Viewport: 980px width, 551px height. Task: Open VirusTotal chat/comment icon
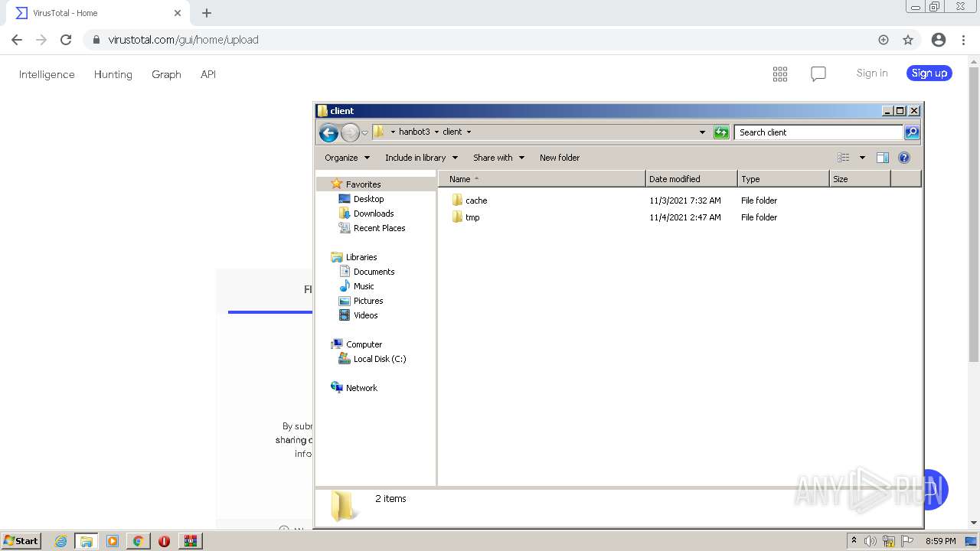(x=818, y=73)
